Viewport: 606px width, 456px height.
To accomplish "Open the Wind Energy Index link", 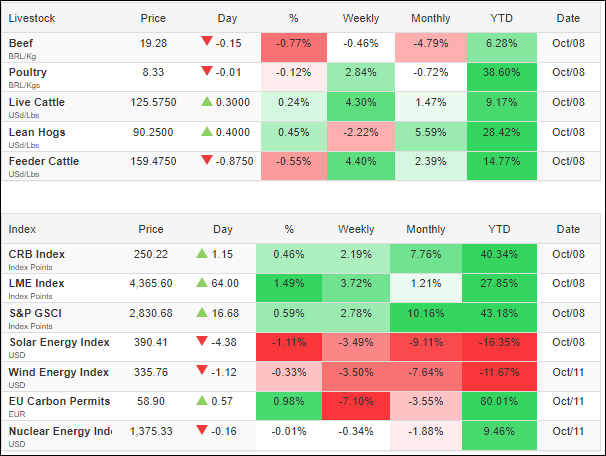I will [58, 374].
